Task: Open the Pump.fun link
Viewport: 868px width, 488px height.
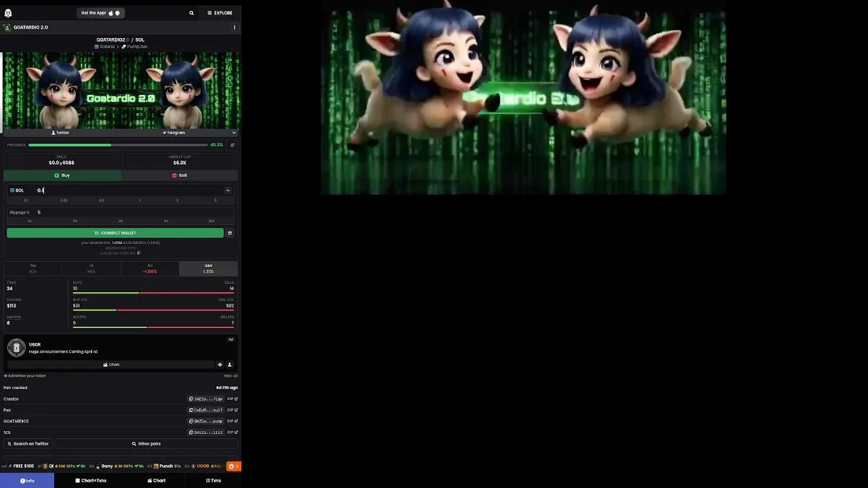Action: [134, 46]
